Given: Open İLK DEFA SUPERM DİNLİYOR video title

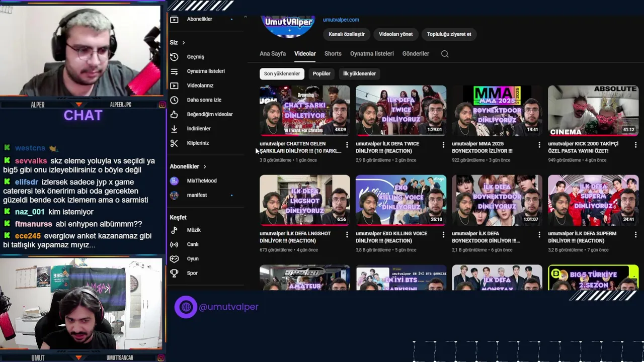Looking at the screenshot, I should pos(582,237).
